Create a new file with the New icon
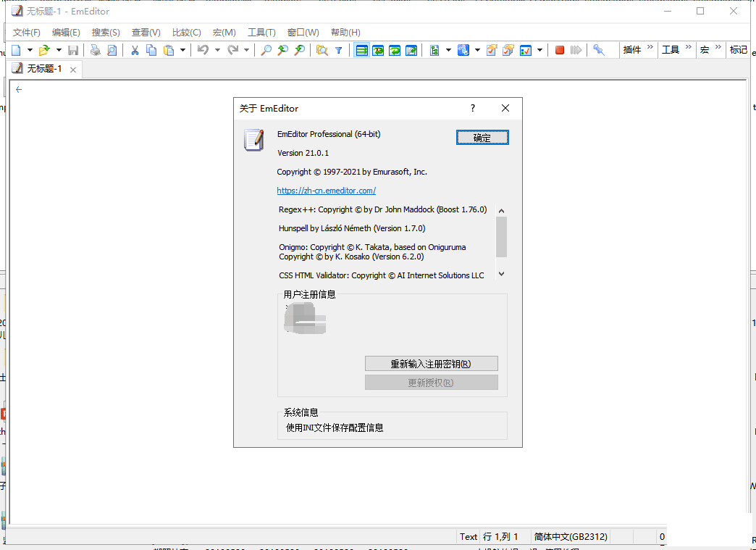Image resolution: width=756 pixels, height=550 pixels. point(17,50)
